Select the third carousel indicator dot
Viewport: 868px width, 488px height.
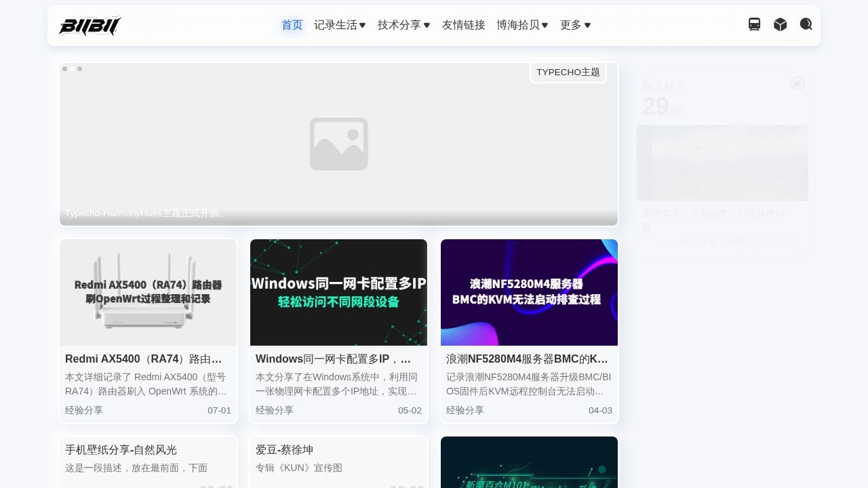coord(80,69)
